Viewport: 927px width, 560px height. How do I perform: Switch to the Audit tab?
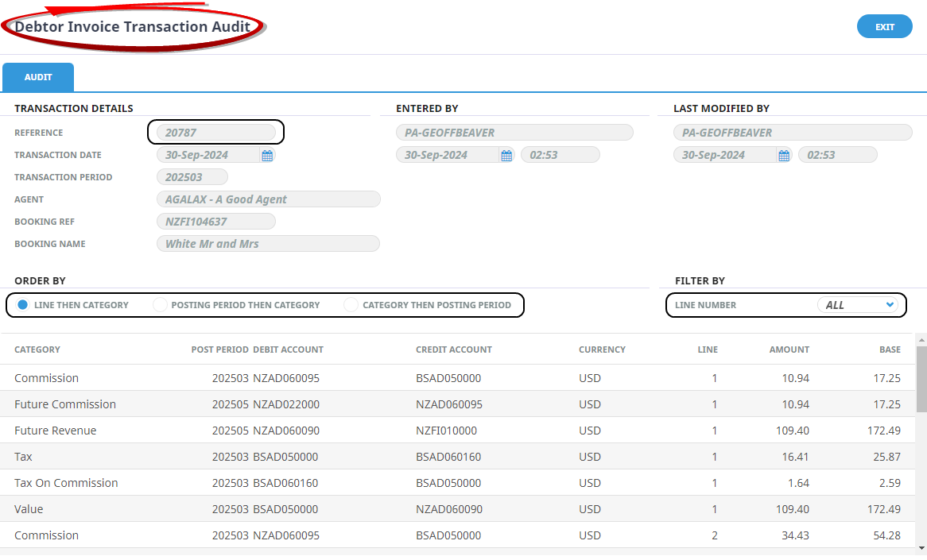click(38, 78)
